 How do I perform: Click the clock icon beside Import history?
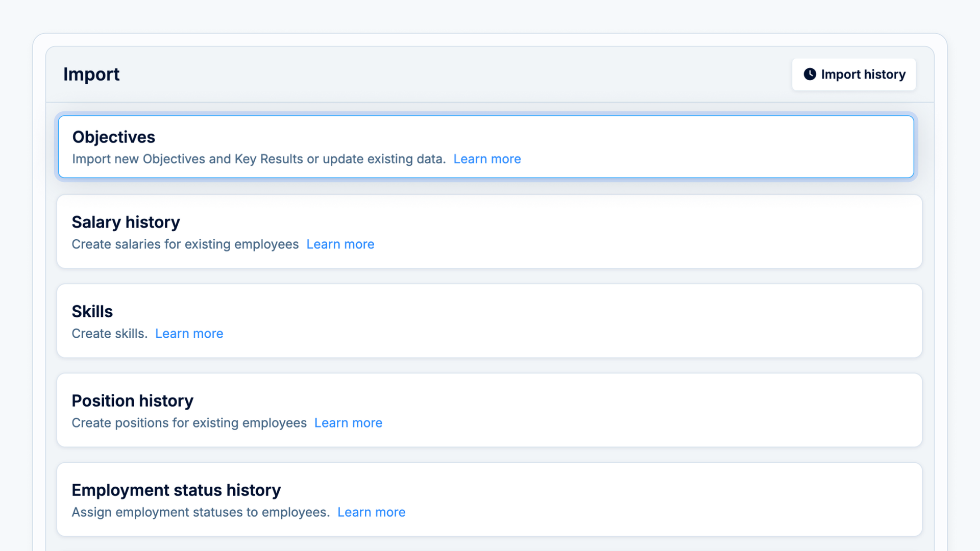coord(810,74)
